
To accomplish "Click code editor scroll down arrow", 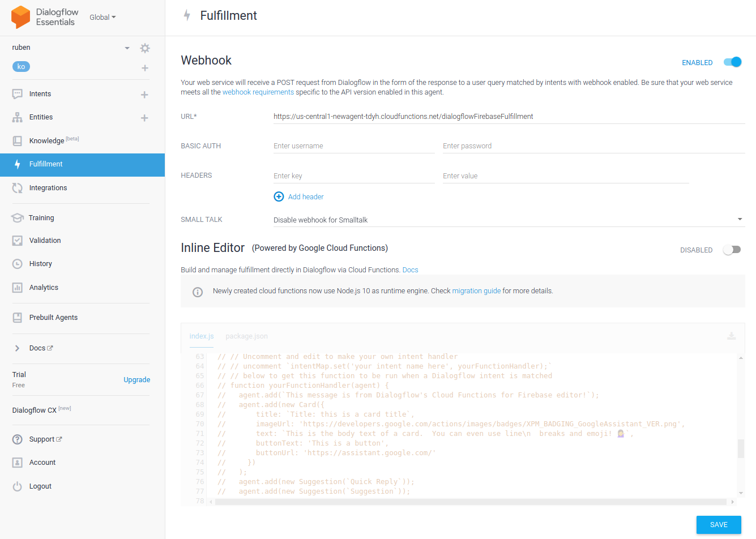I will 741,494.
